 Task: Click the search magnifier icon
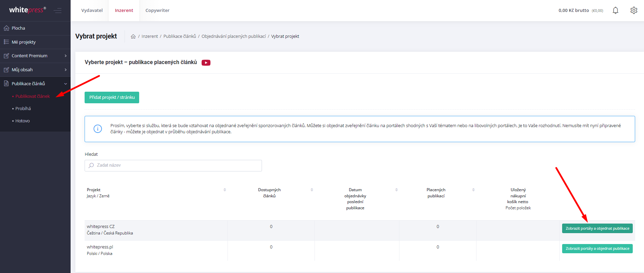[91, 165]
